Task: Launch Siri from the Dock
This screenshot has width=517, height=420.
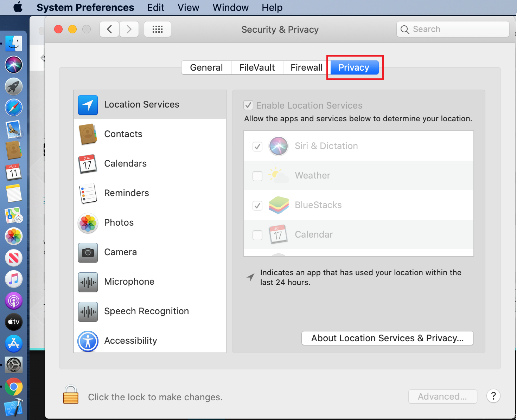Action: [14, 65]
